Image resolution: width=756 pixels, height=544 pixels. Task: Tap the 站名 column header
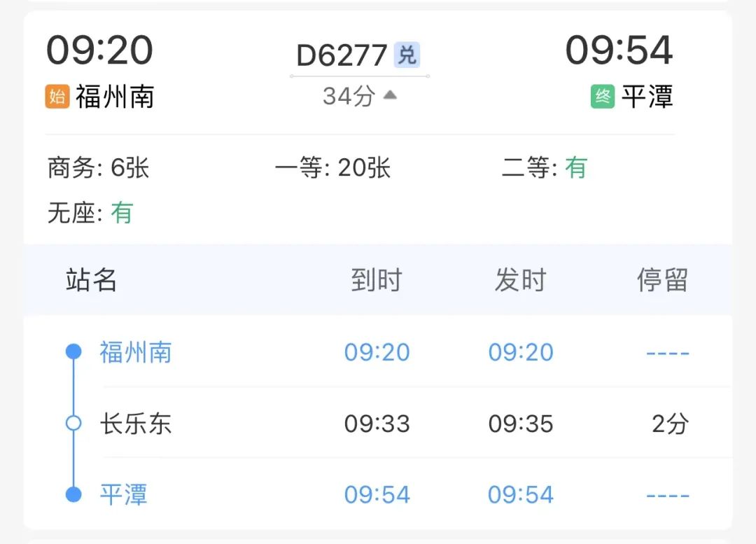pyautogui.click(x=91, y=280)
